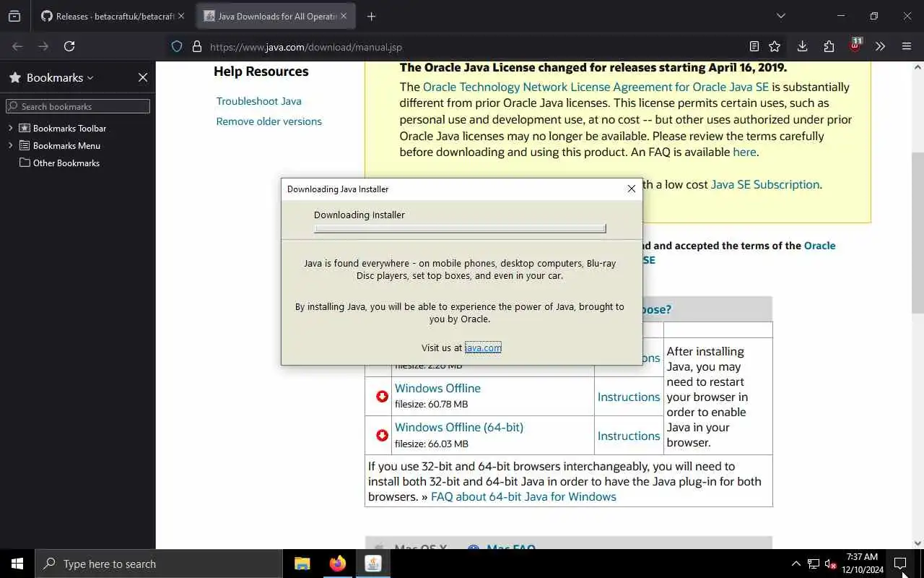The width and height of the screenshot is (924, 578).
Task: Open the Downloads panel arrow icon
Action: [x=802, y=46]
